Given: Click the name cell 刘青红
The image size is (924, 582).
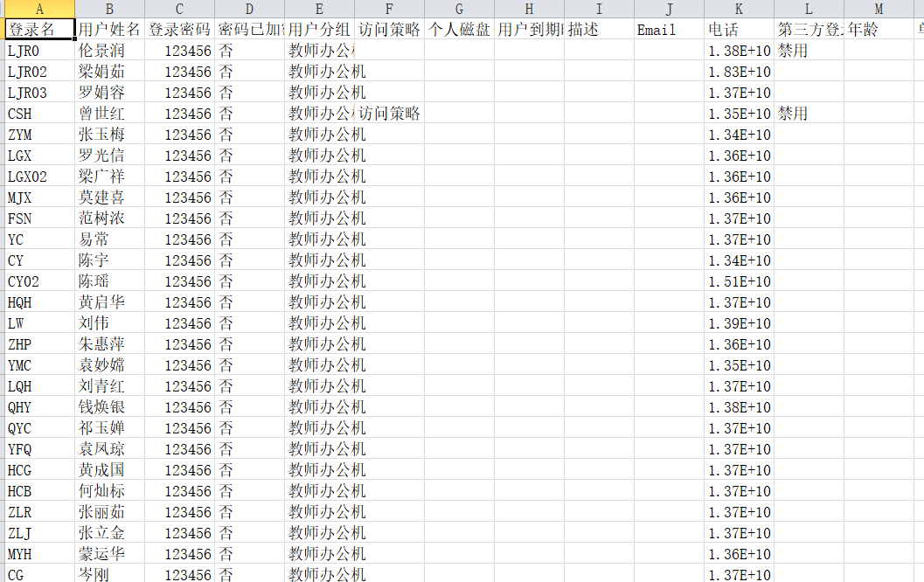Looking at the screenshot, I should pos(109,386).
